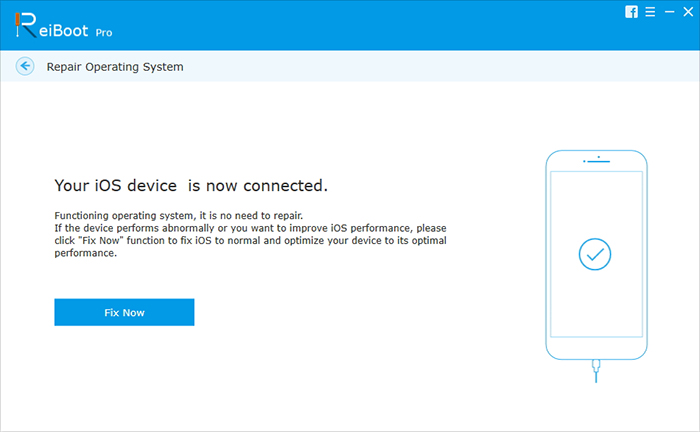
Task: Click "Functioning operating system" text line
Action: (x=179, y=216)
